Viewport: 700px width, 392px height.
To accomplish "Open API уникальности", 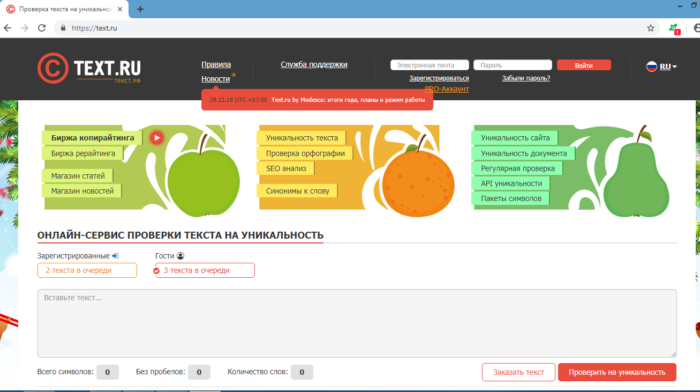I will (511, 183).
